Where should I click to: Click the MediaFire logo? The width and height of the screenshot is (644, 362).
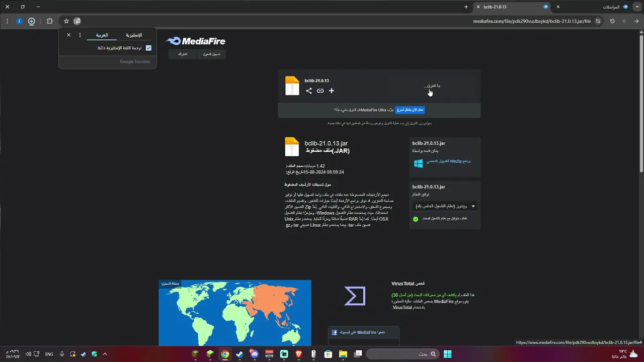(x=196, y=41)
